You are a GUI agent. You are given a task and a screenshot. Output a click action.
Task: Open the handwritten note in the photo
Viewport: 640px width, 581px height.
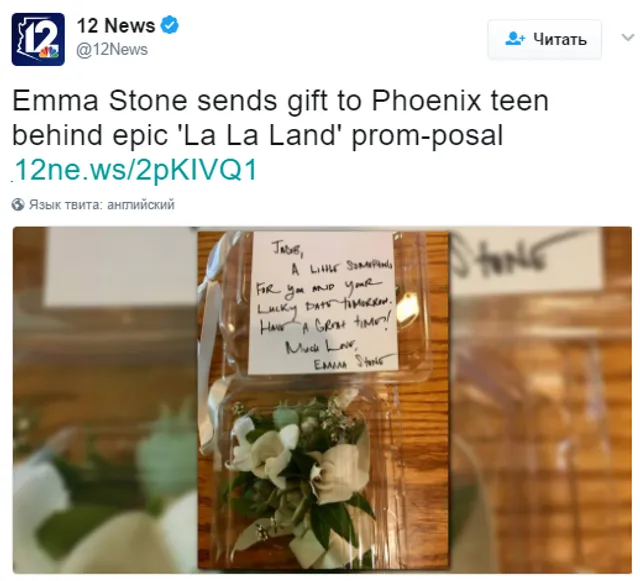pyautogui.click(x=322, y=302)
